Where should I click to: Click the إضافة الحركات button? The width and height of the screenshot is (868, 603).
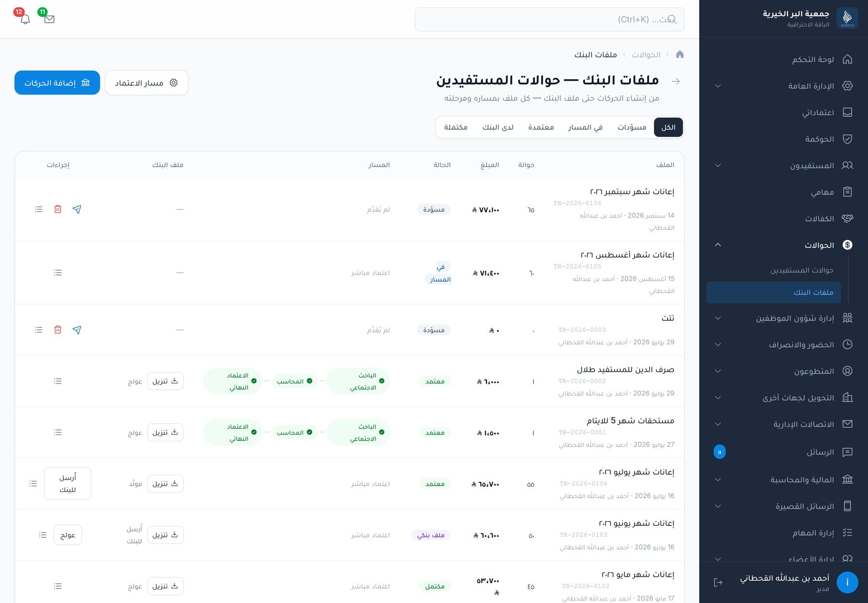(x=57, y=83)
